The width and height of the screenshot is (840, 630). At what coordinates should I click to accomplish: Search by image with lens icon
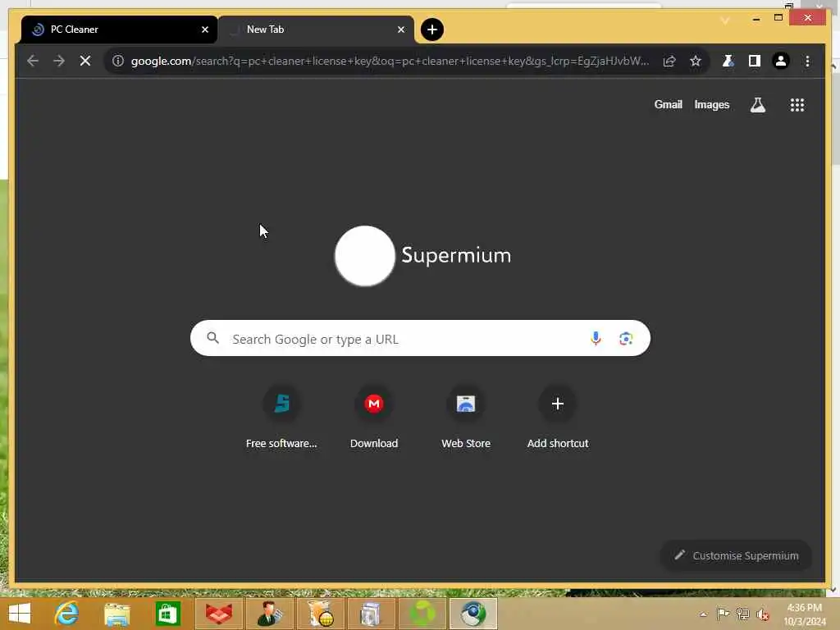point(626,338)
